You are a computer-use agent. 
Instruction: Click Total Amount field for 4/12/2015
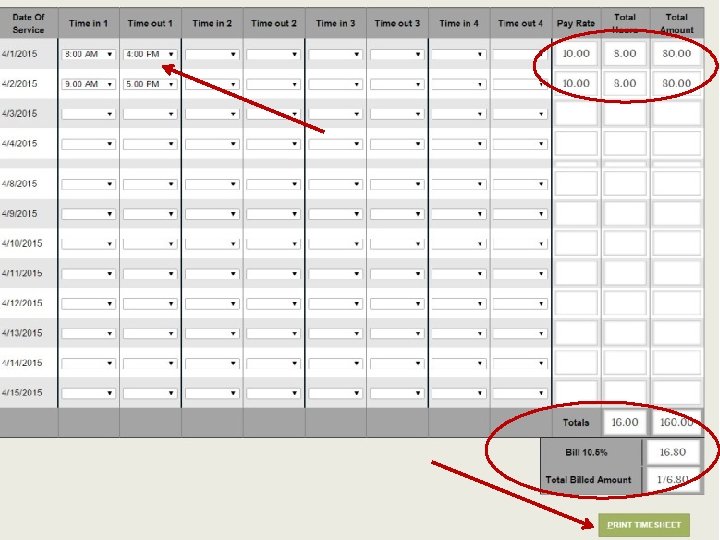(x=676, y=303)
